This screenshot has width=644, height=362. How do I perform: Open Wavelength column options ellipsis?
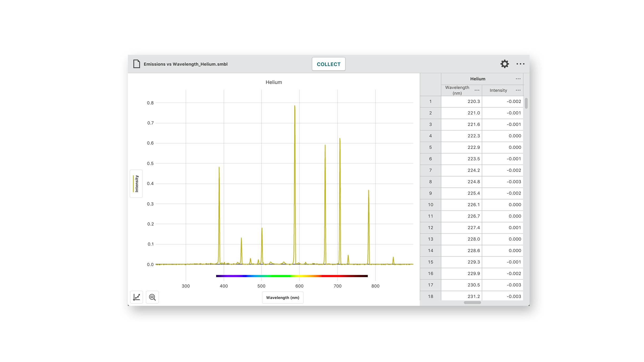coord(477,90)
